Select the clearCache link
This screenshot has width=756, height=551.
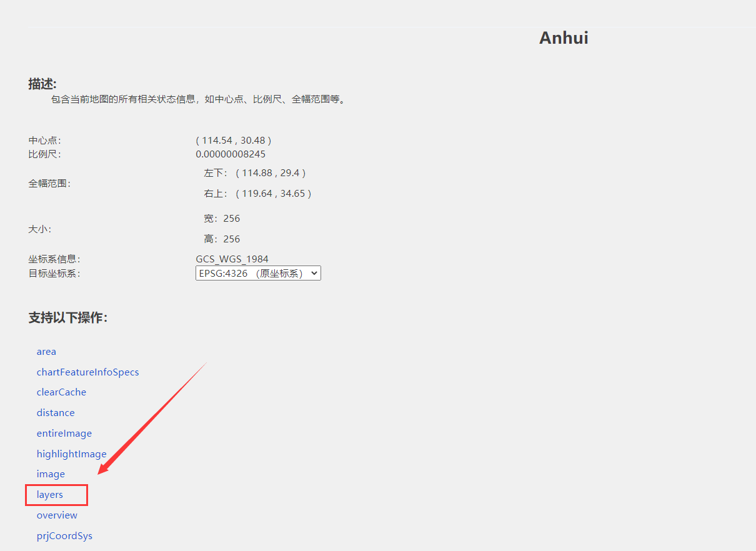[x=61, y=392]
